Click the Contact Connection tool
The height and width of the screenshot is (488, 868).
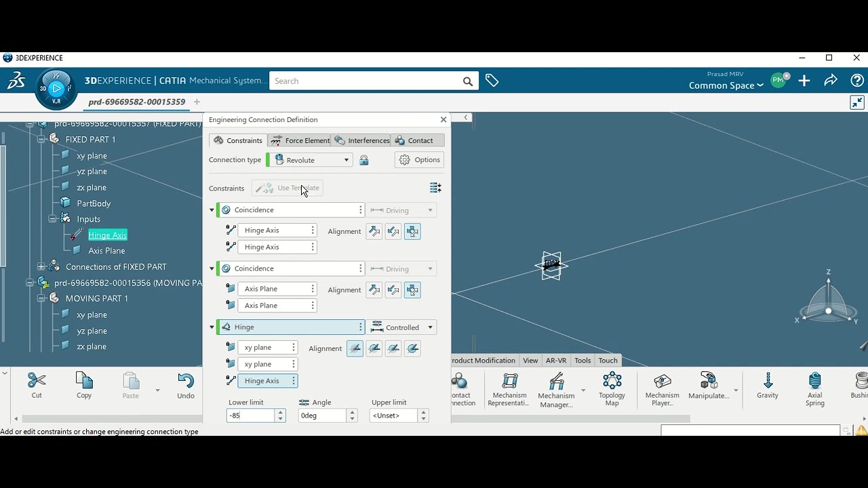click(462, 390)
